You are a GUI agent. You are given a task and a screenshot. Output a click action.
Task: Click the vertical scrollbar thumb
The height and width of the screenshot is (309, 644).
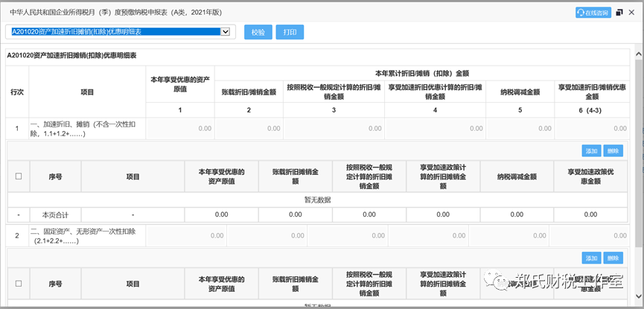pyautogui.click(x=639, y=153)
